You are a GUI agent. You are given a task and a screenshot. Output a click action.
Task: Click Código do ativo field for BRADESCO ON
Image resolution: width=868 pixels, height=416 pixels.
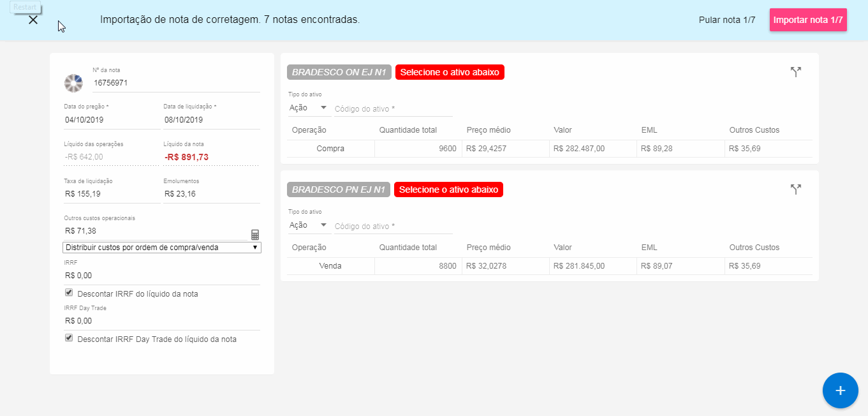point(394,108)
